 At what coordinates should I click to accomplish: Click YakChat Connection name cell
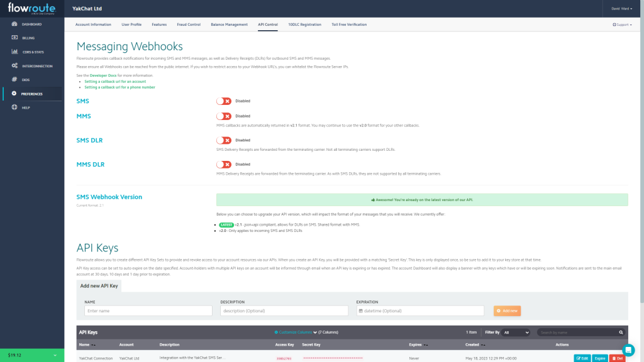[96, 358]
